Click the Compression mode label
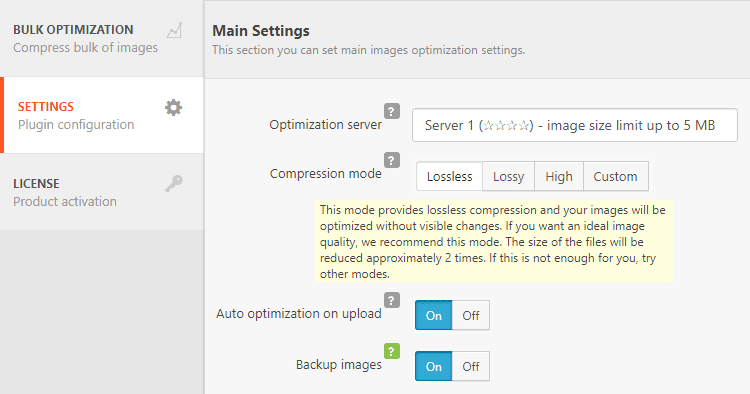The image size is (750, 394). (x=325, y=174)
